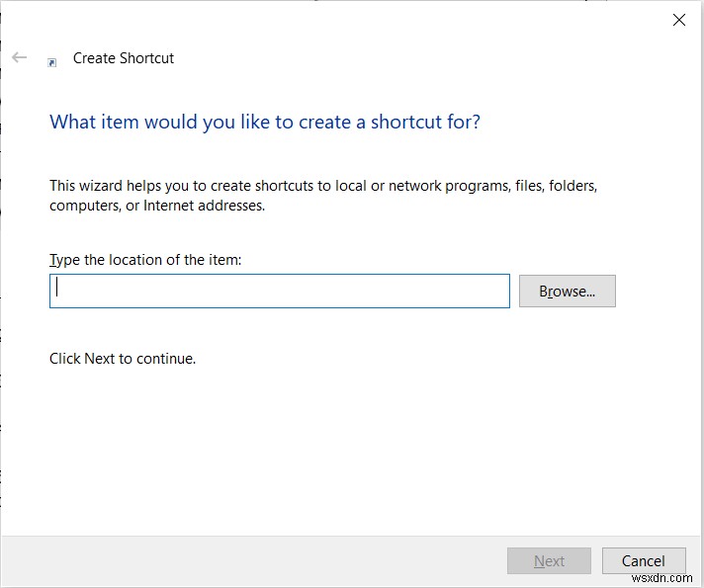Click the 'Click Next to continue.' text
Screen dimensions: 704x588
click(x=123, y=359)
